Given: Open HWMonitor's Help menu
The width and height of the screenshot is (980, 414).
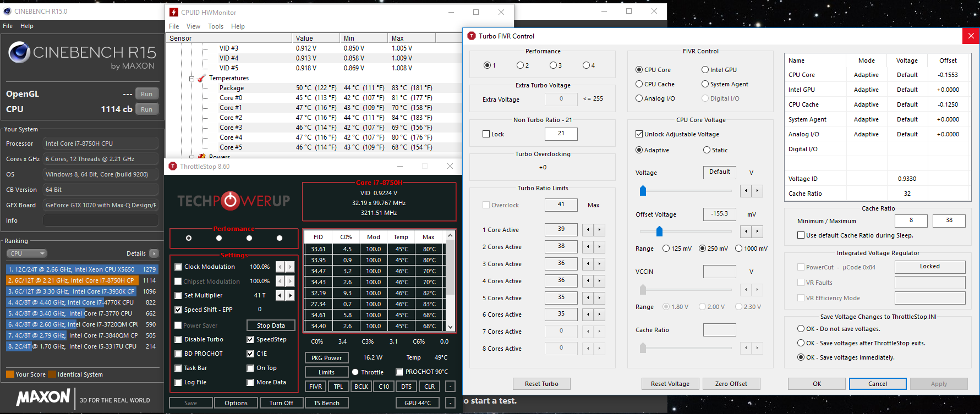Looking at the screenshot, I should [x=238, y=26].
